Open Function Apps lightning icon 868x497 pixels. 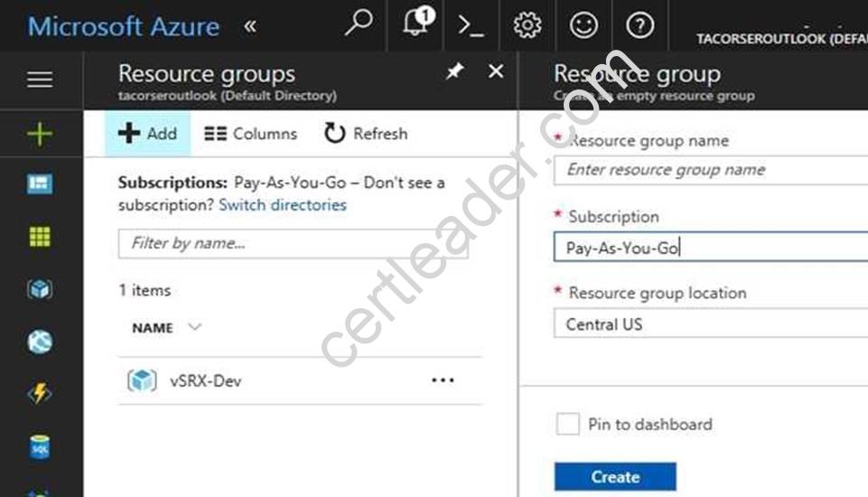click(40, 393)
